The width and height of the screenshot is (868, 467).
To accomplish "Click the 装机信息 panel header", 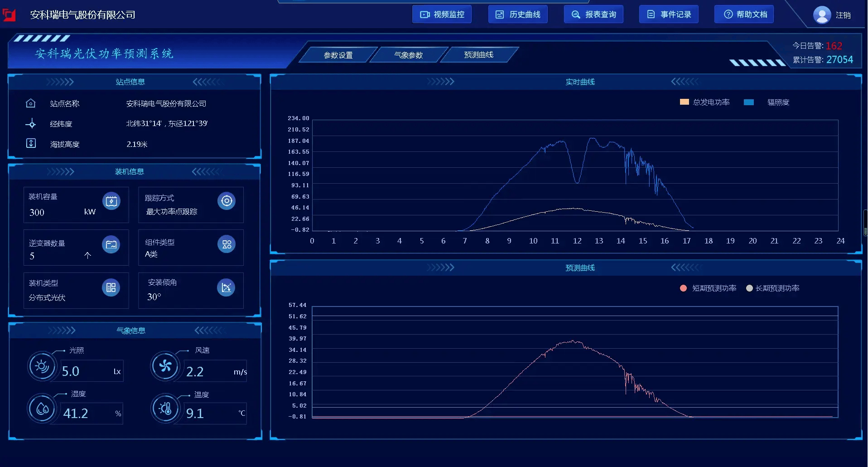I will click(x=135, y=171).
